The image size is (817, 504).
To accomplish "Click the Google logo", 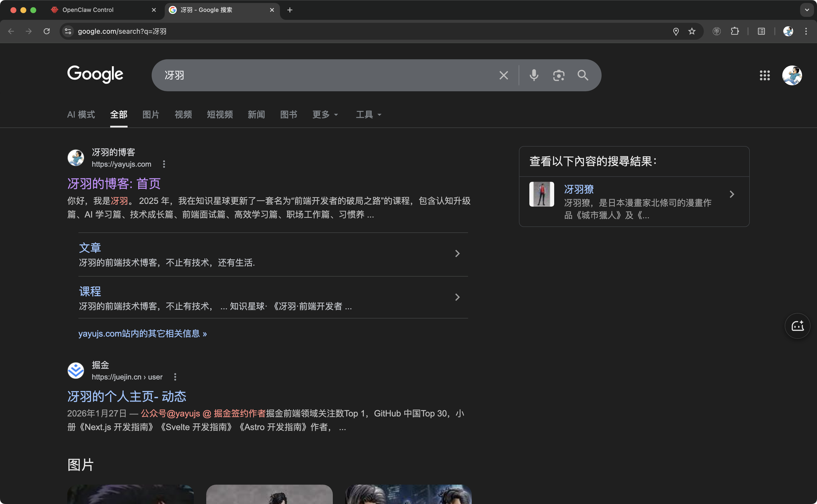I will 95,74.
